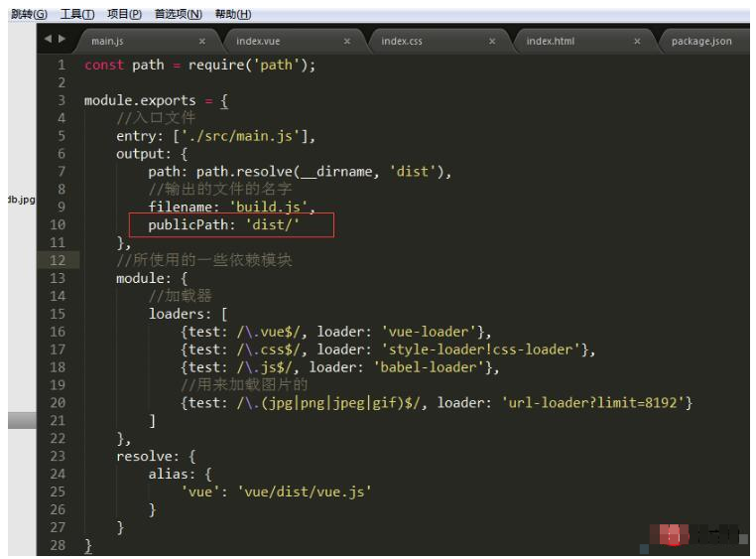
Task: Click the 'url-loader?limit=8192' rule line
Action: (436, 403)
